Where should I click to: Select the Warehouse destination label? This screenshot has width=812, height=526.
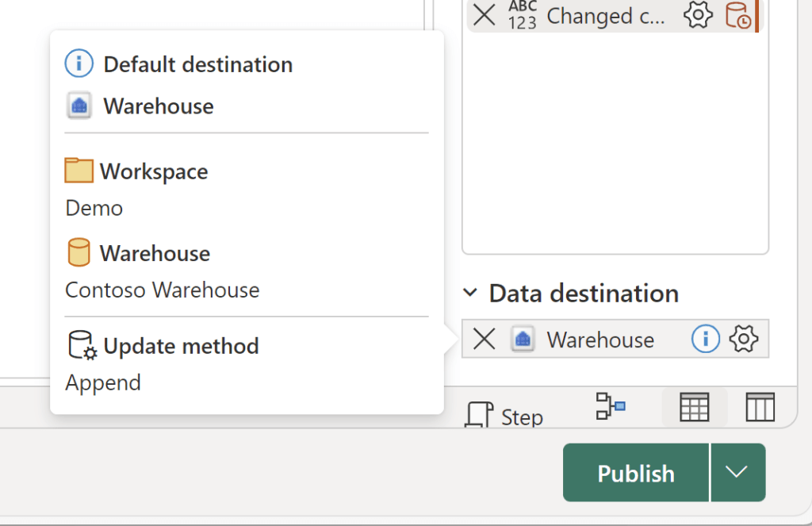(x=600, y=340)
